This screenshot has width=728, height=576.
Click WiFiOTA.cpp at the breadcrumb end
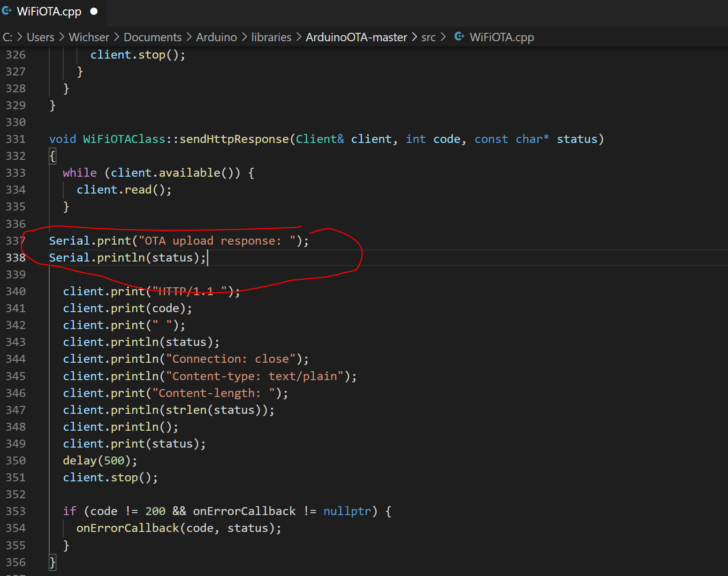click(501, 37)
